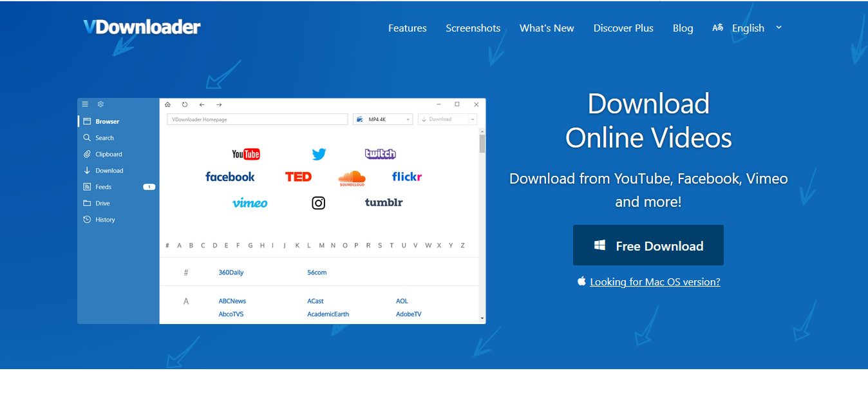Image resolution: width=868 pixels, height=402 pixels.
Task: Click the translate language icon in header
Action: (x=717, y=28)
